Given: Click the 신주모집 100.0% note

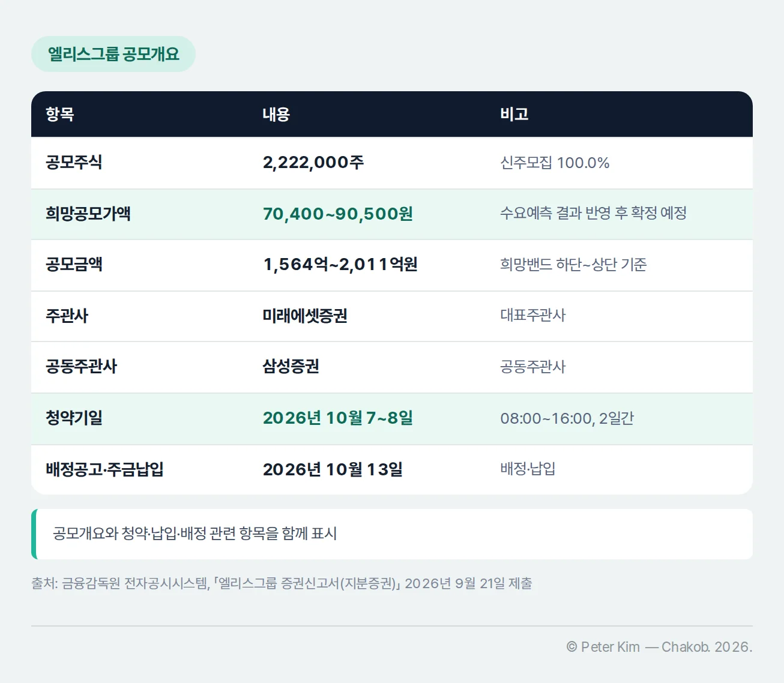Looking at the screenshot, I should coord(555,163).
